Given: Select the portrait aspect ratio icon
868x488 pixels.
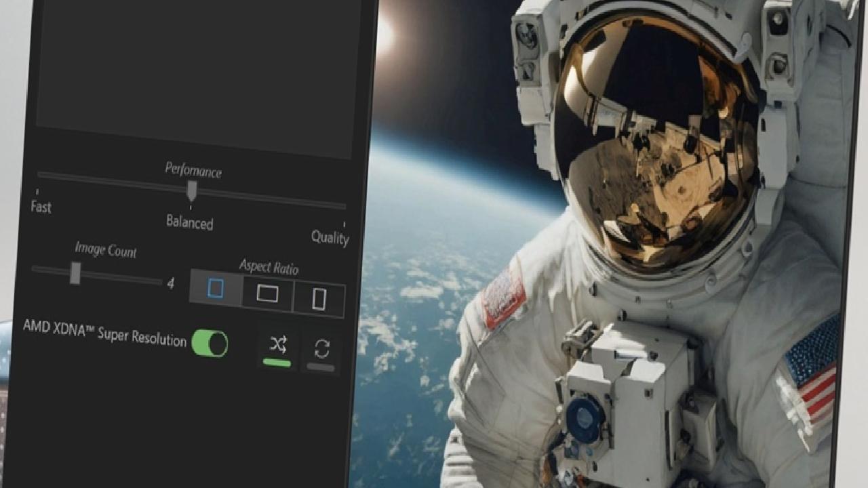Looking at the screenshot, I should [x=319, y=299].
